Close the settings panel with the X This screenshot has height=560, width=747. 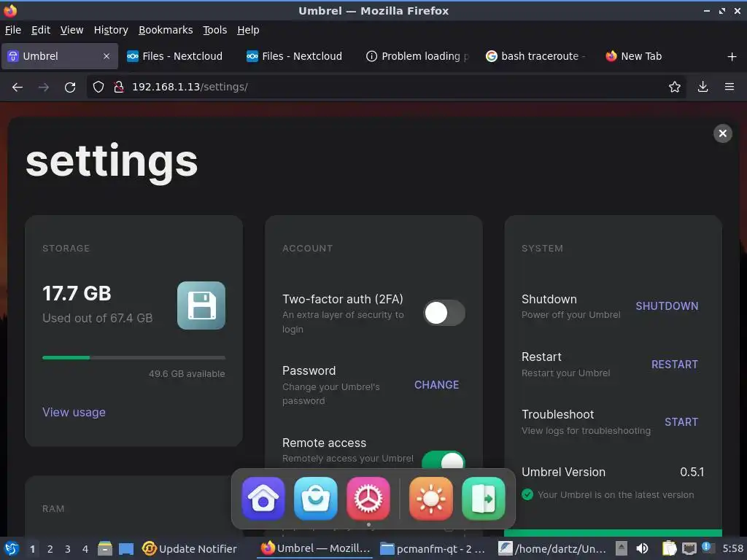pyautogui.click(x=722, y=133)
